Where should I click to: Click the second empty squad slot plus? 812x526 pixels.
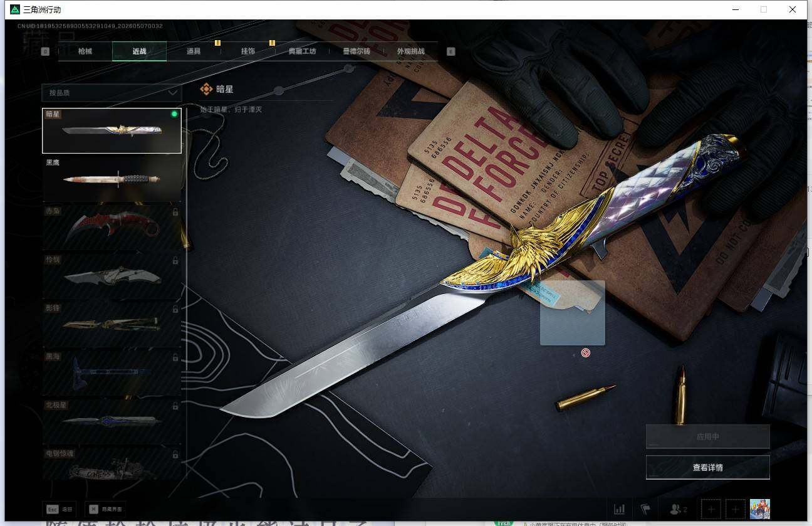pyautogui.click(x=736, y=509)
